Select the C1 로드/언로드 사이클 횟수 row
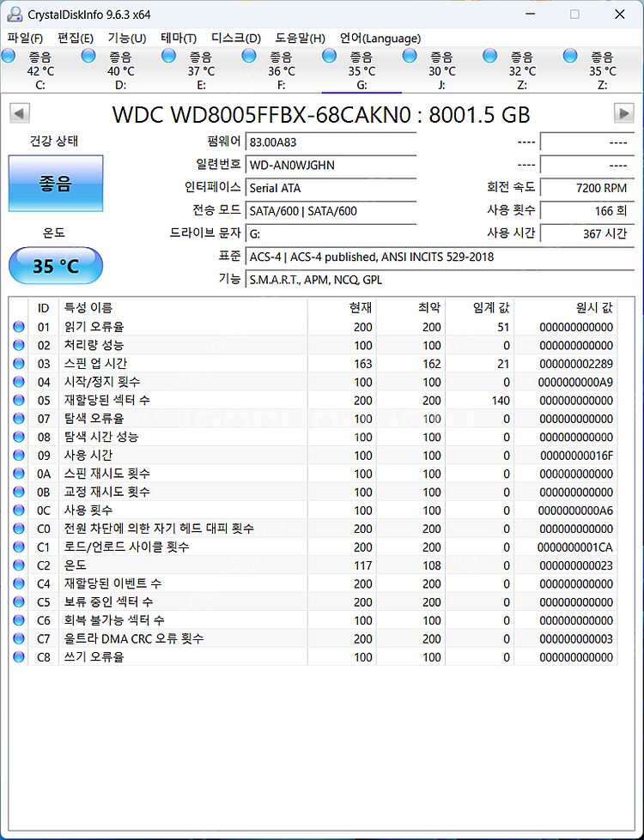Screen dimensions: 644x840 click(313, 547)
